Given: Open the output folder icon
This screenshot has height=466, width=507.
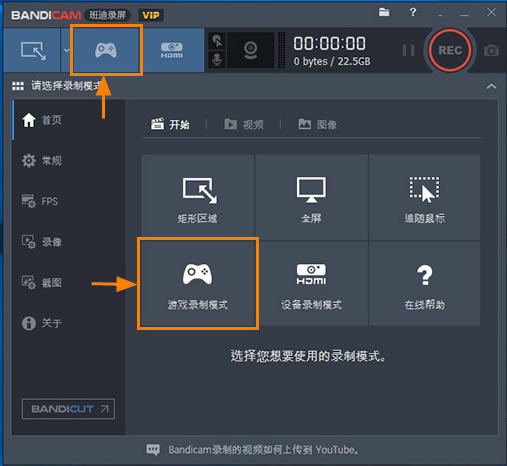Looking at the screenshot, I should [x=384, y=12].
